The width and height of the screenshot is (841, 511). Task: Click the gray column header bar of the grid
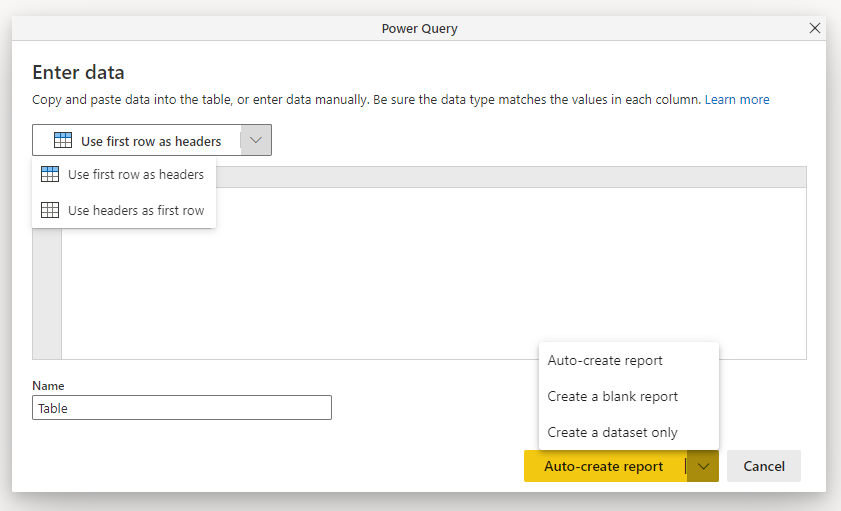tap(500, 177)
